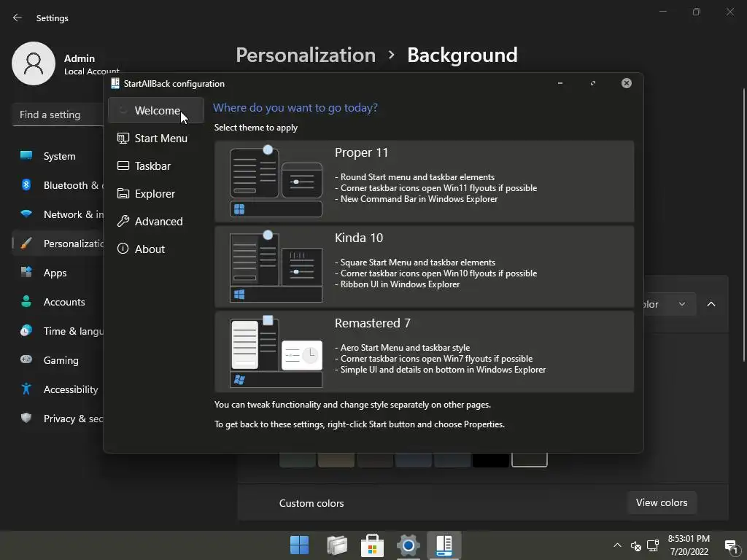
Task: Click the Personalization breadcrumb link
Action: pos(306,55)
